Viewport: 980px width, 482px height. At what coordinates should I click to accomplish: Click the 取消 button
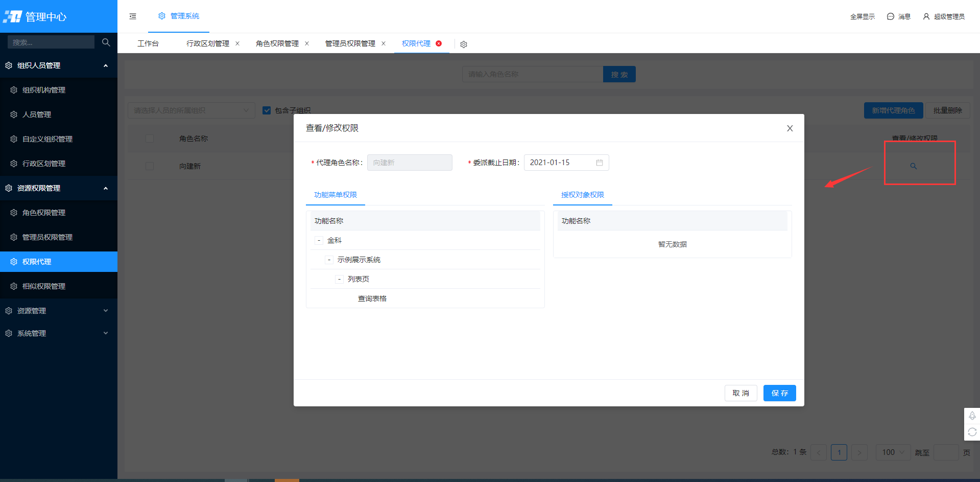(x=741, y=393)
